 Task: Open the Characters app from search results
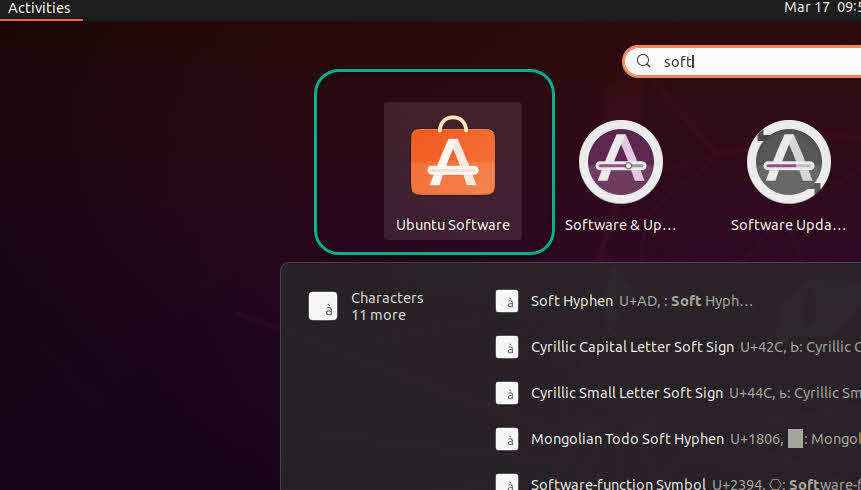[x=323, y=306]
